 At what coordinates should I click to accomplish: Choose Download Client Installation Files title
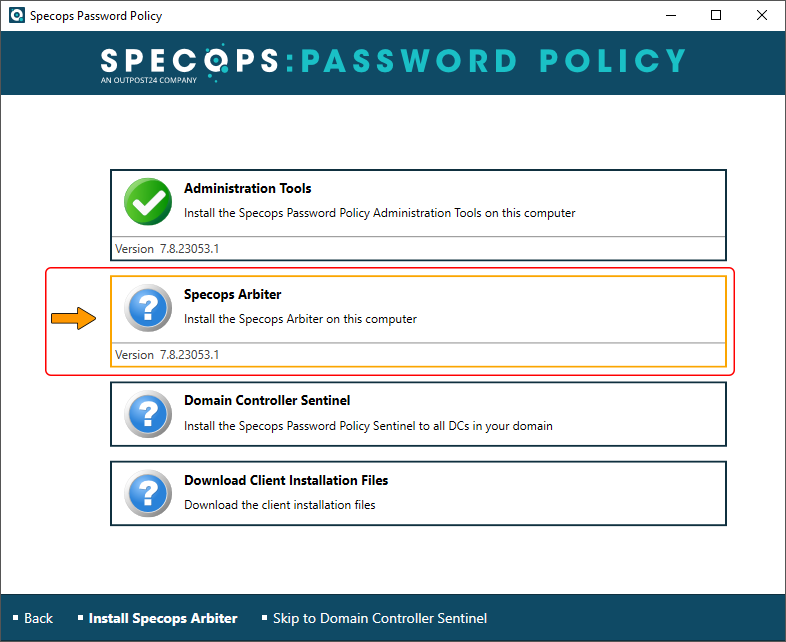click(x=286, y=480)
